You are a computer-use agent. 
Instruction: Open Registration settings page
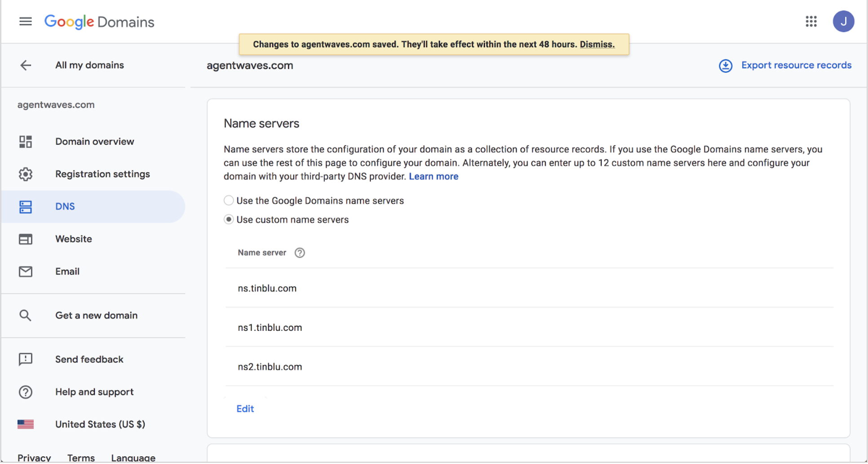pyautogui.click(x=102, y=174)
